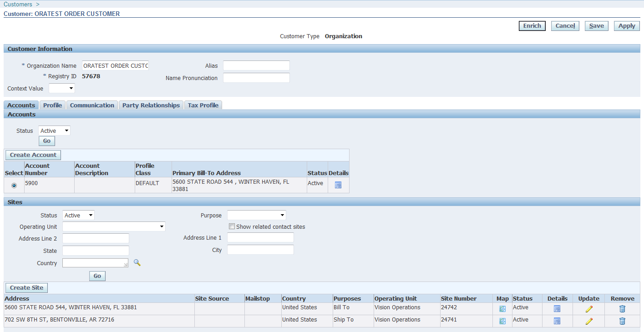The height and width of the screenshot is (332, 644).
Task: Click the Create Account button
Action: (33, 155)
